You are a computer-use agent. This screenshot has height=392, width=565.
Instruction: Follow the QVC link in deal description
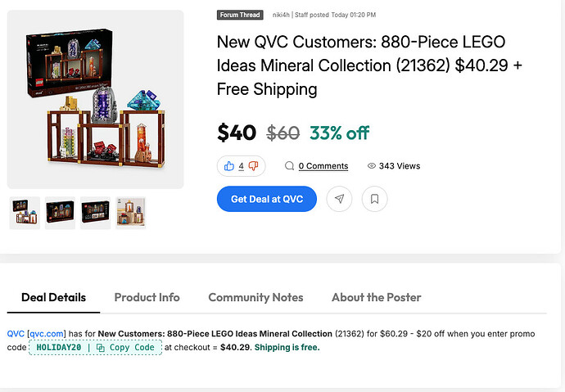pyautogui.click(x=16, y=334)
